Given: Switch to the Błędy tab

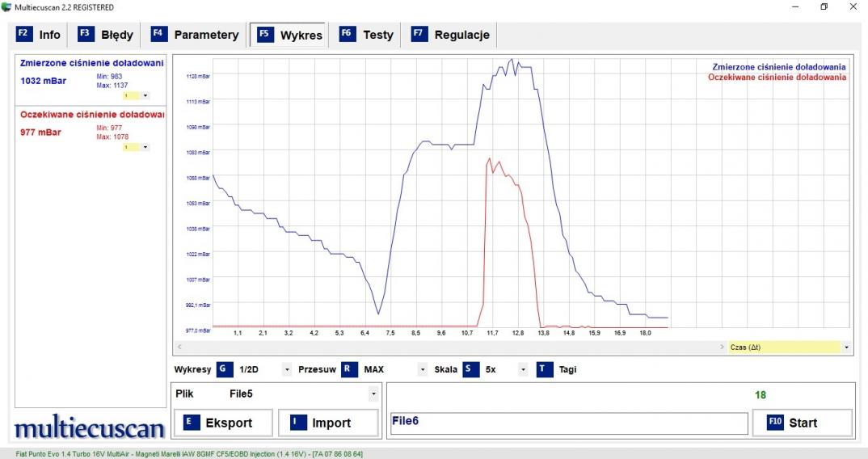Looking at the screenshot, I should pos(105,34).
